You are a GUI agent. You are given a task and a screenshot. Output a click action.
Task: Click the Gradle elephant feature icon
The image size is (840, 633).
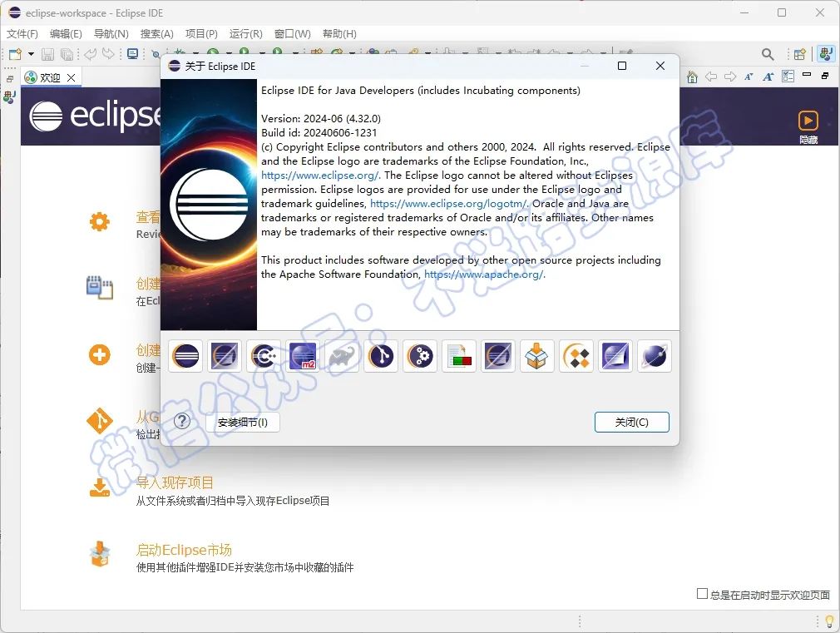point(342,356)
